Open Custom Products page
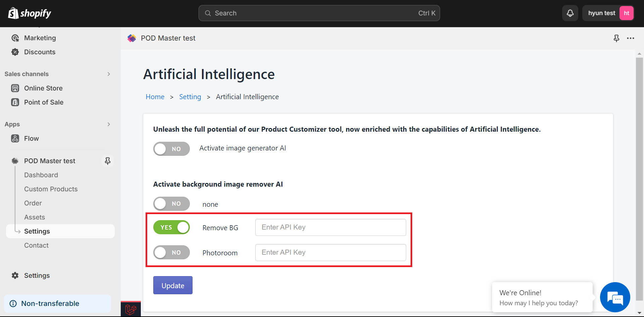 [51, 189]
